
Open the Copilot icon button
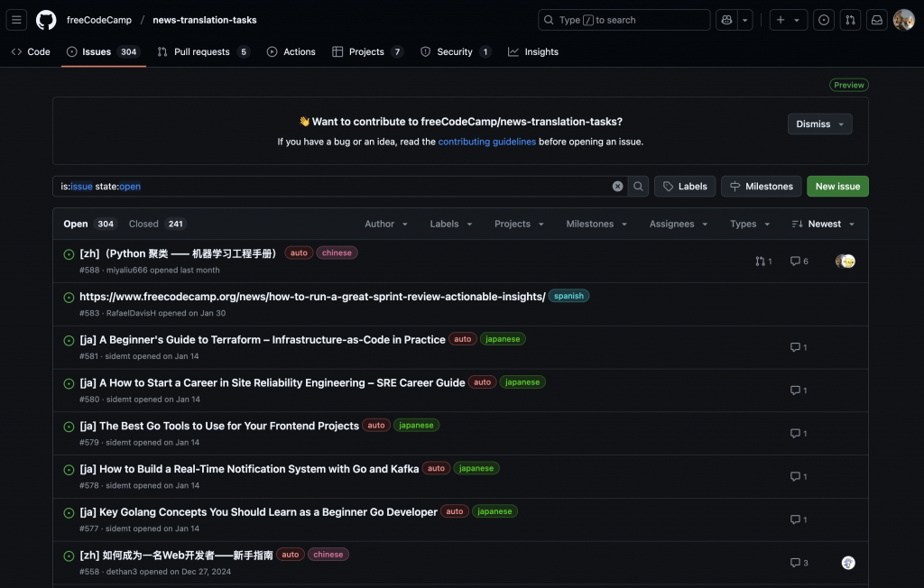(x=726, y=20)
